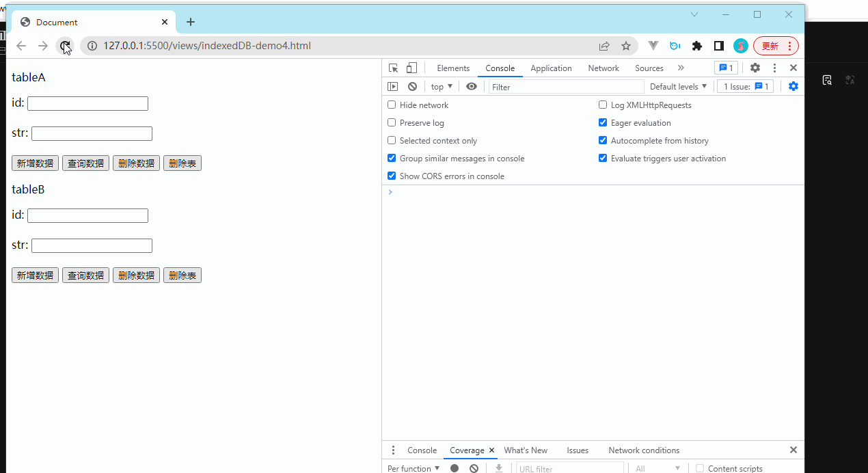Viewport: 868px width, 473px height.
Task: Click the browser forward arrow
Action: (x=42, y=46)
